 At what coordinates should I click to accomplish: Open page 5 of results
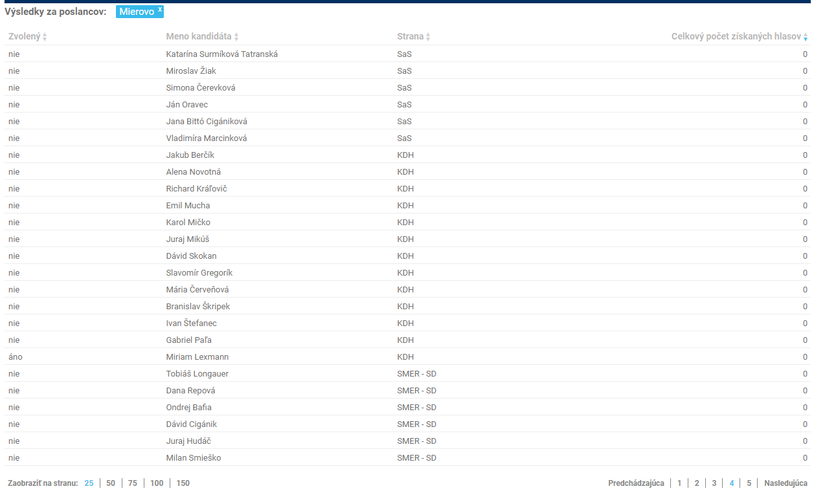click(749, 483)
